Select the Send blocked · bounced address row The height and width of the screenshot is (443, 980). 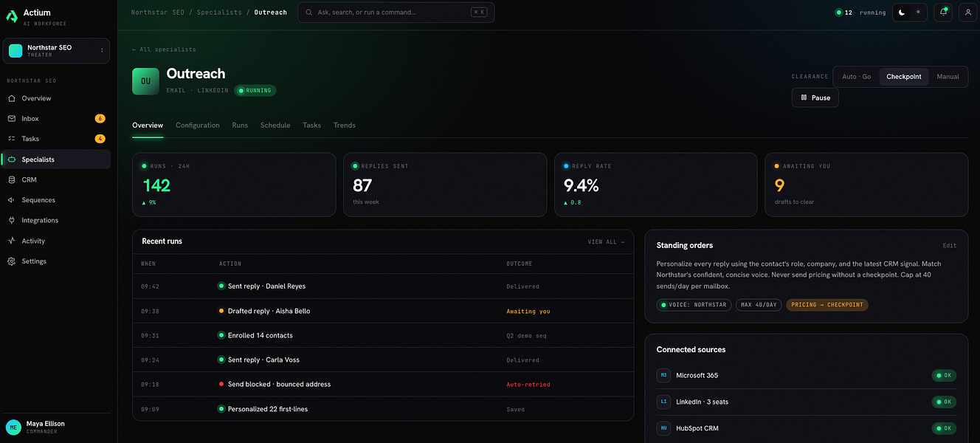(383, 384)
